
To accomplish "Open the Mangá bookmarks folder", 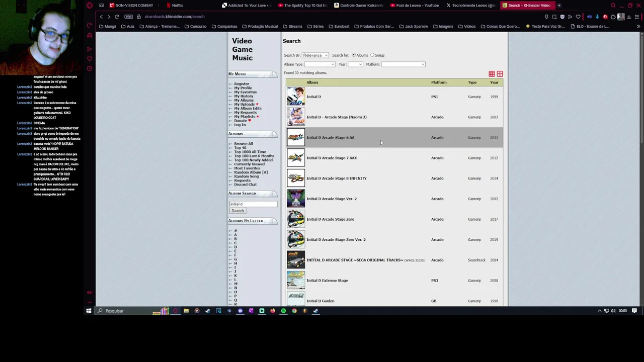I will [108, 26].
